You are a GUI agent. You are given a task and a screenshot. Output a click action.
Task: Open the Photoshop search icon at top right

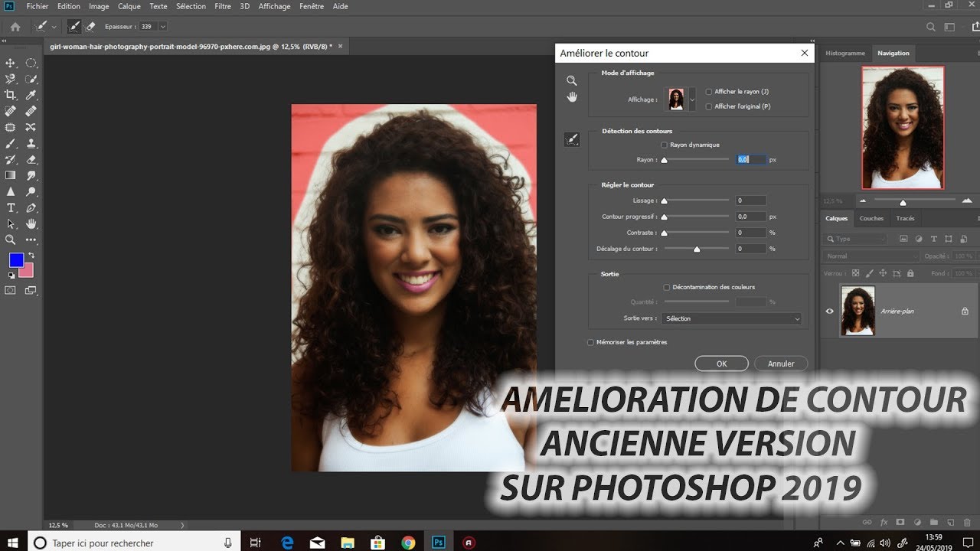coord(931,26)
